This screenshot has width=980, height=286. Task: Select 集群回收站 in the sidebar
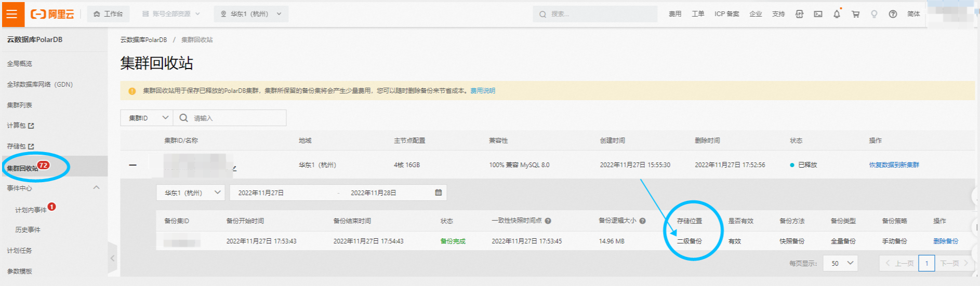[x=54, y=167]
